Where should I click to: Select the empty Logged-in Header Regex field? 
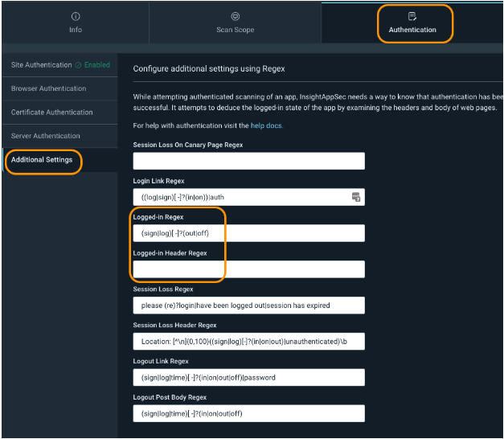248,269
